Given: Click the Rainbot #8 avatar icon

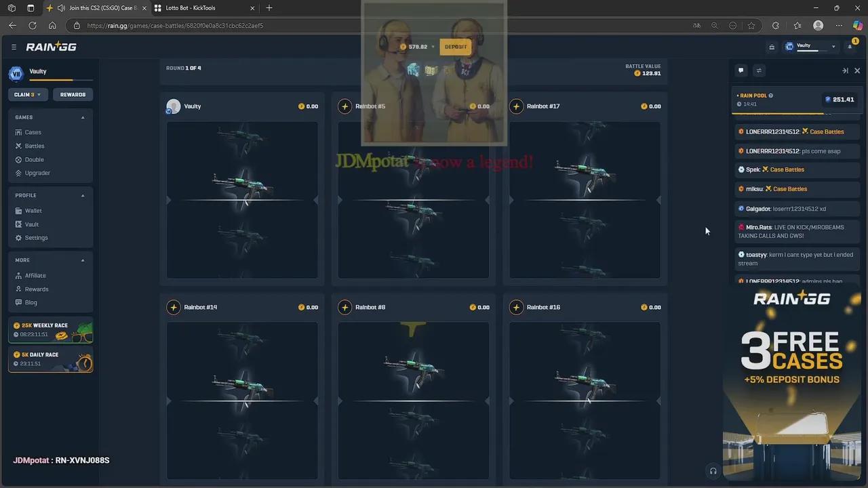Looking at the screenshot, I should 345,307.
